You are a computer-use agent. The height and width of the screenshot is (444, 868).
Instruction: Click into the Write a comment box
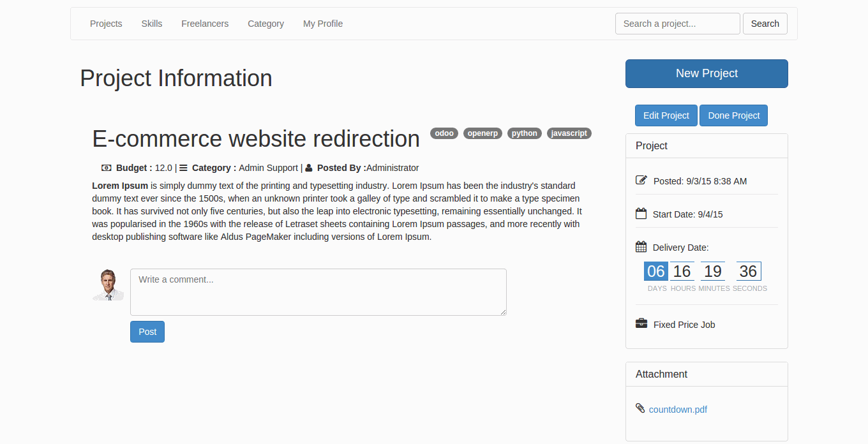coord(318,292)
